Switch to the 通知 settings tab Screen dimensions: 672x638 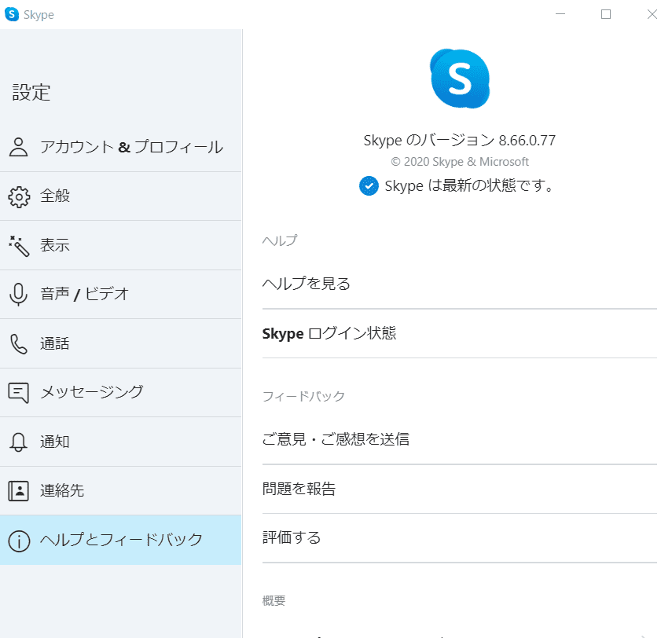tap(55, 442)
